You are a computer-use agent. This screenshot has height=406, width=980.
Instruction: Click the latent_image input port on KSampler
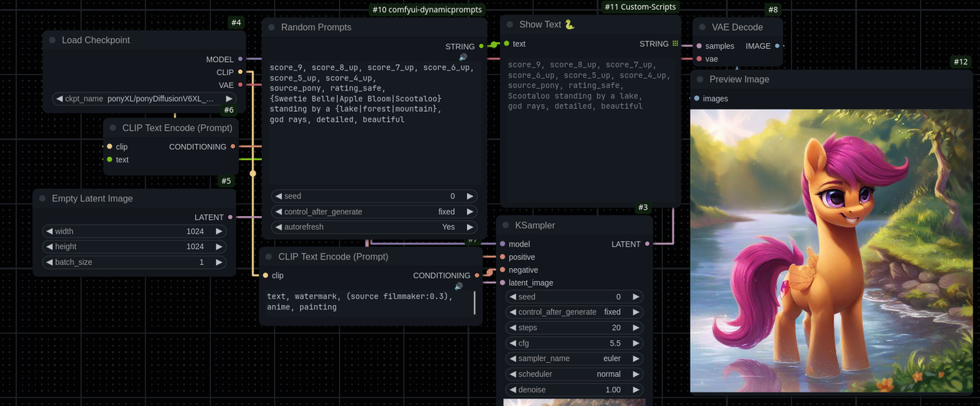point(502,283)
